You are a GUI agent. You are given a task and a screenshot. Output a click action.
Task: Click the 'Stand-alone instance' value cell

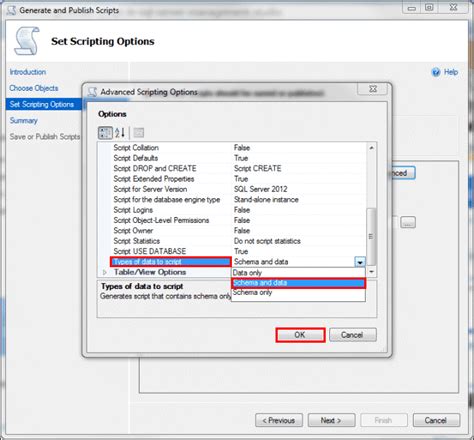(299, 200)
